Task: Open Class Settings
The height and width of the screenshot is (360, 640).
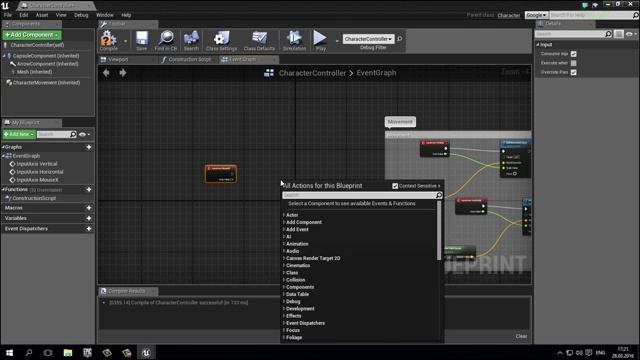Action: click(221, 40)
